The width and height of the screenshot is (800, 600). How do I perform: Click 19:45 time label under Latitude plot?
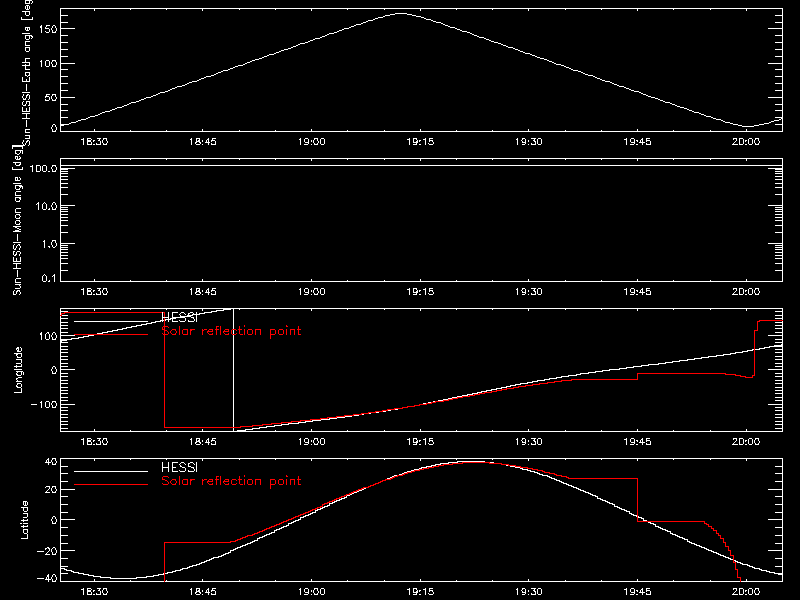click(x=638, y=591)
